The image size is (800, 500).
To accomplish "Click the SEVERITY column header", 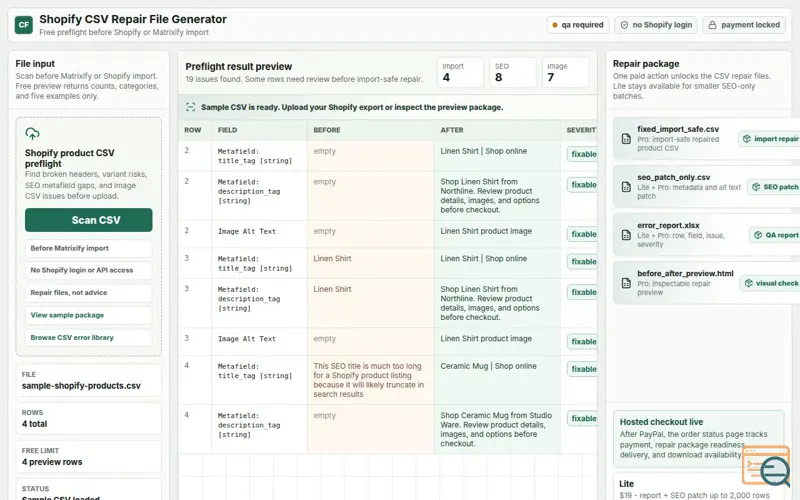I will [x=581, y=130].
